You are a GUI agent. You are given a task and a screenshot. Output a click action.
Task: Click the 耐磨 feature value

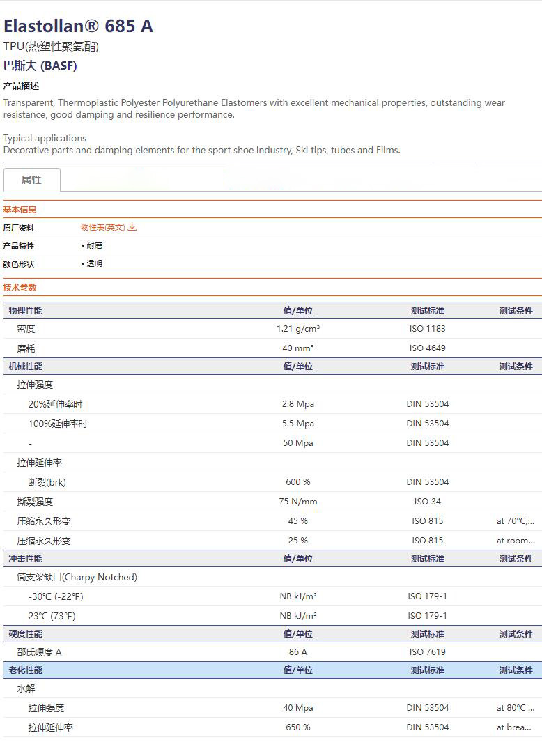point(95,245)
